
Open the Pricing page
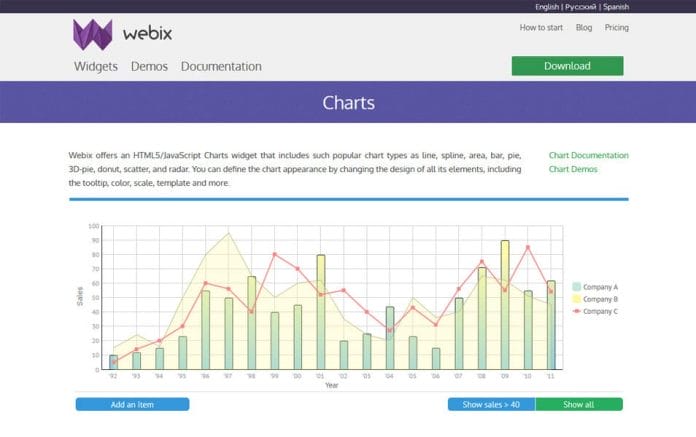point(617,28)
